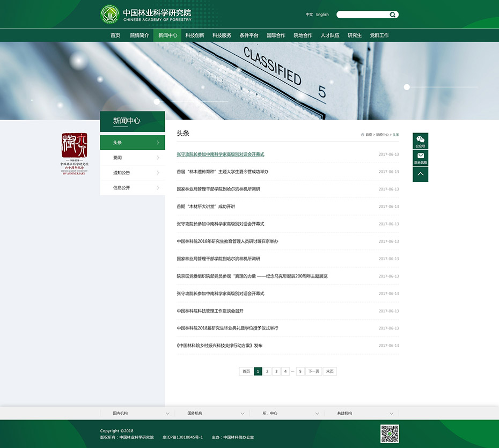Open the 院长信箱 mail icon

point(420,157)
